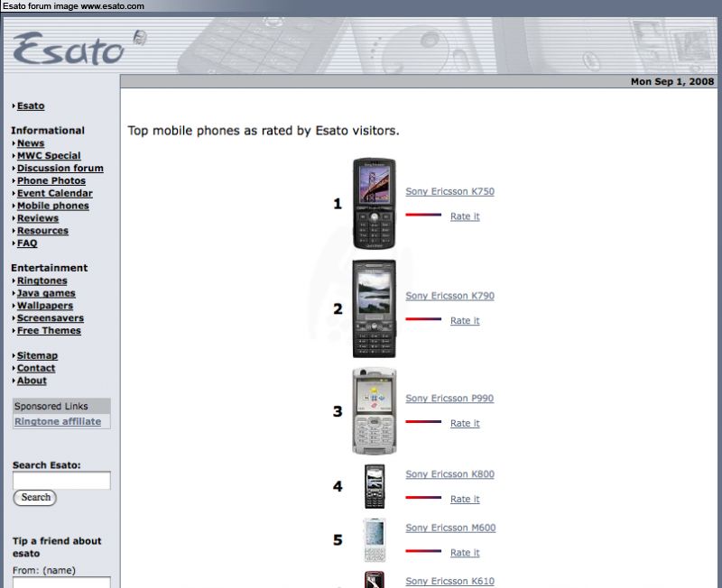Open the Sony Ericsson K610 link
The height and width of the screenshot is (588, 722).
449,582
